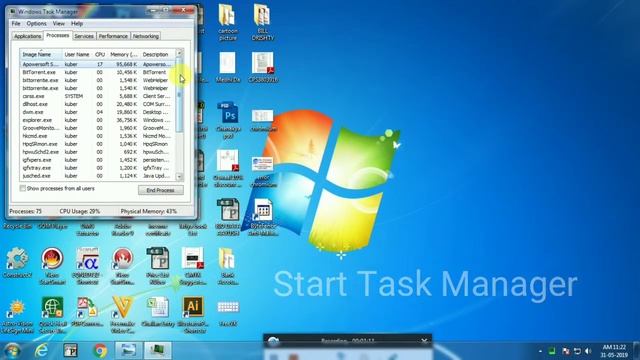Switch to the Networking tab
The image size is (640, 360).
pyautogui.click(x=146, y=36)
